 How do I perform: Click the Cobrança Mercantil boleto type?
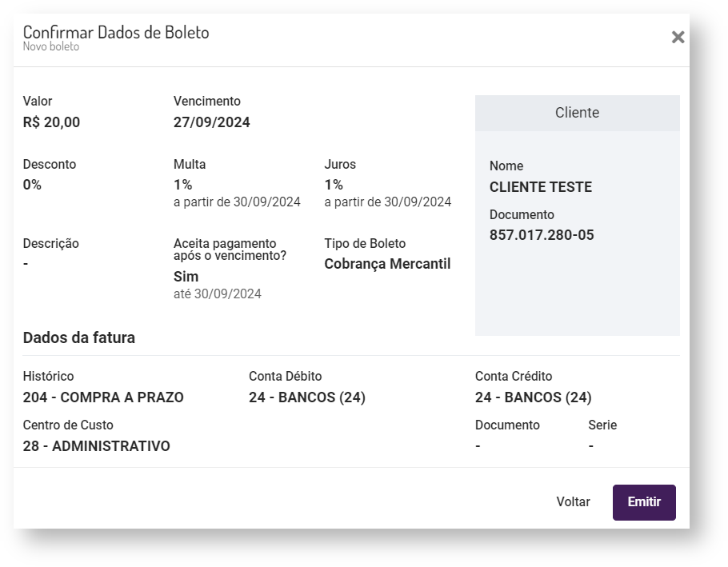point(387,264)
